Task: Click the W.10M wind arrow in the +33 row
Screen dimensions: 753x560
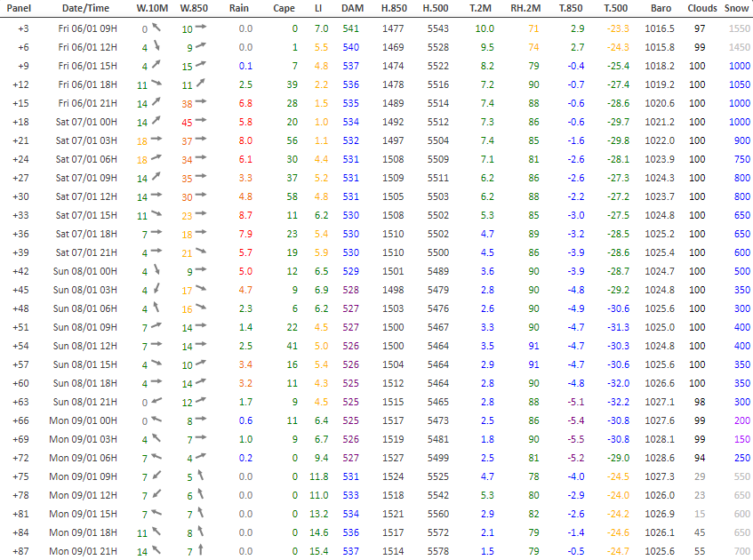Action: (156, 214)
